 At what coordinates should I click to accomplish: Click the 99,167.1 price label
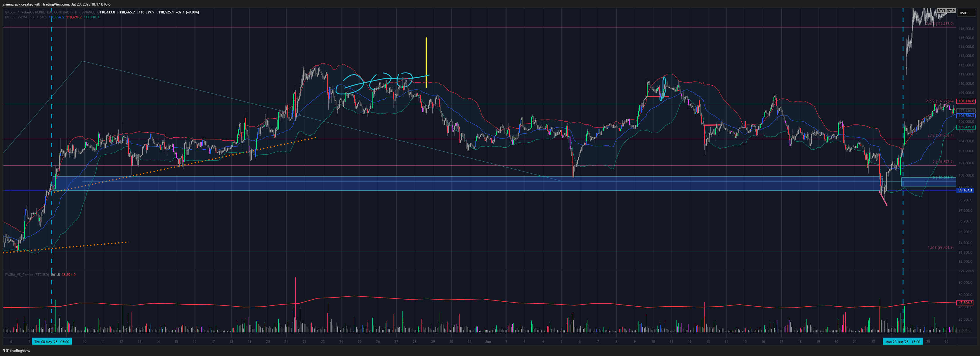click(966, 190)
